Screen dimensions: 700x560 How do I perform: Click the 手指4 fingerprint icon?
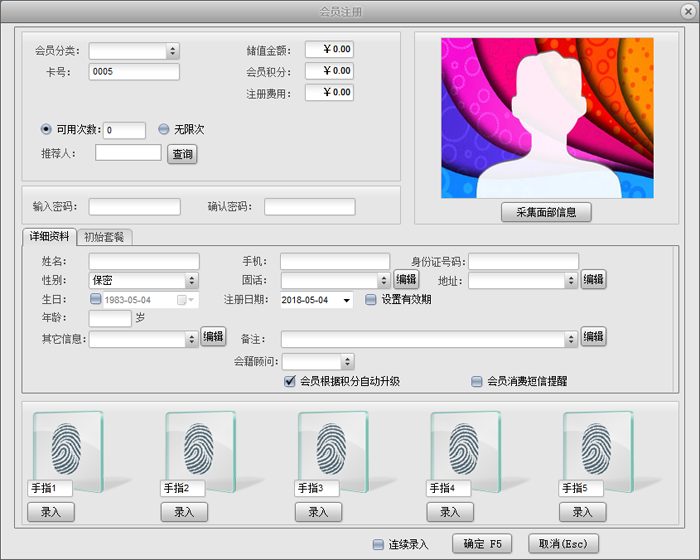coord(465,449)
